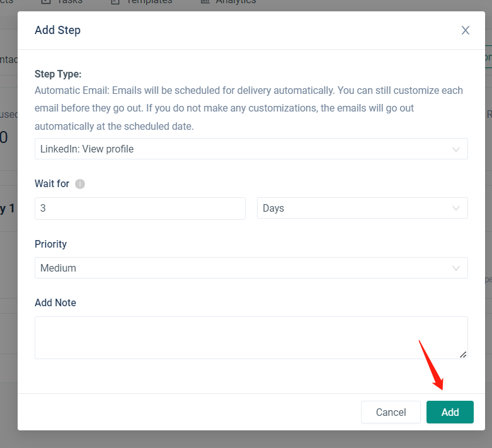Screen dimensions: 492x448
Task: Click the Add Step dialog title
Action: (x=58, y=30)
